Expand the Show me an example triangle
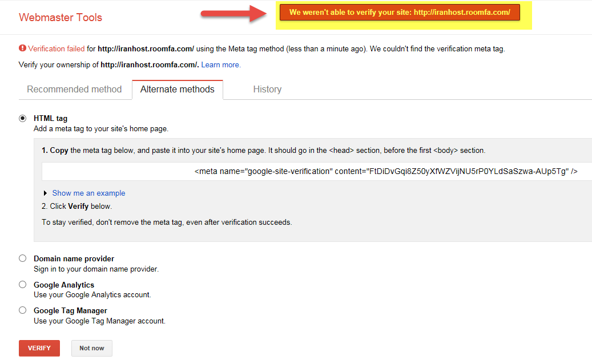The image size is (592, 364). (x=46, y=193)
